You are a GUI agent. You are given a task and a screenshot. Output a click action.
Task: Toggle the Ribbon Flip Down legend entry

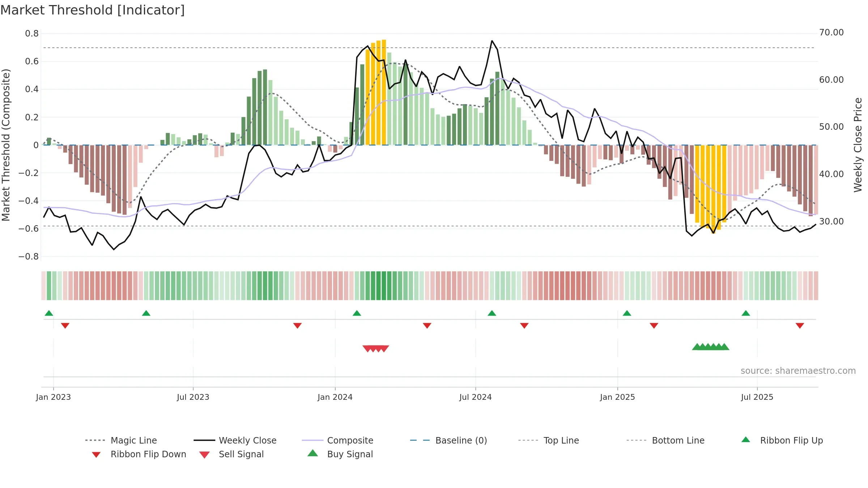[x=139, y=454]
